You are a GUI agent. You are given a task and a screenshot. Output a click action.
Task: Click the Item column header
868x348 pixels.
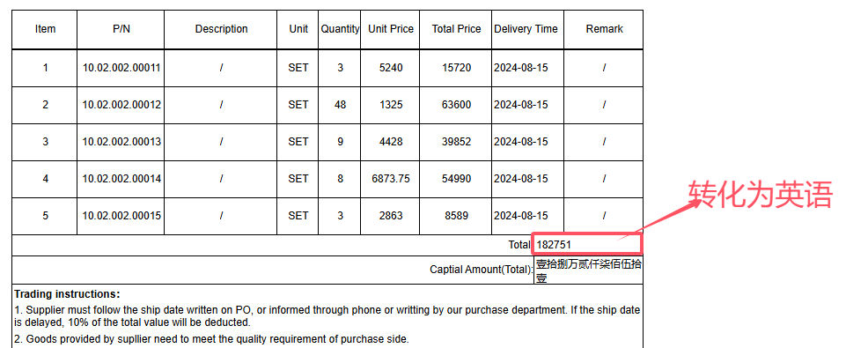[45, 29]
